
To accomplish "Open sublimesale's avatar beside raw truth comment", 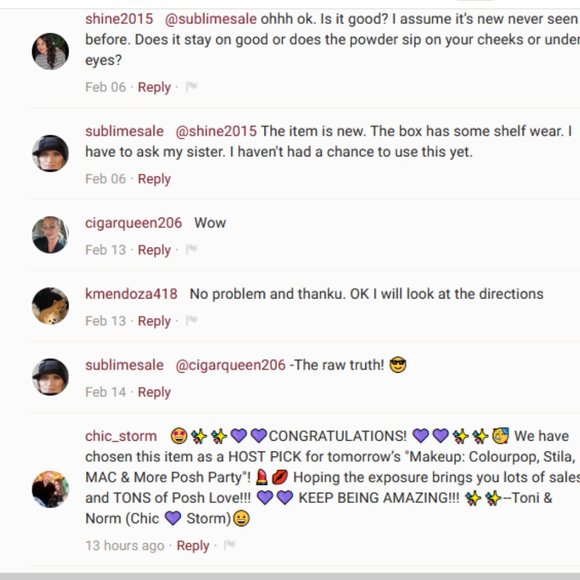I will [x=50, y=377].
